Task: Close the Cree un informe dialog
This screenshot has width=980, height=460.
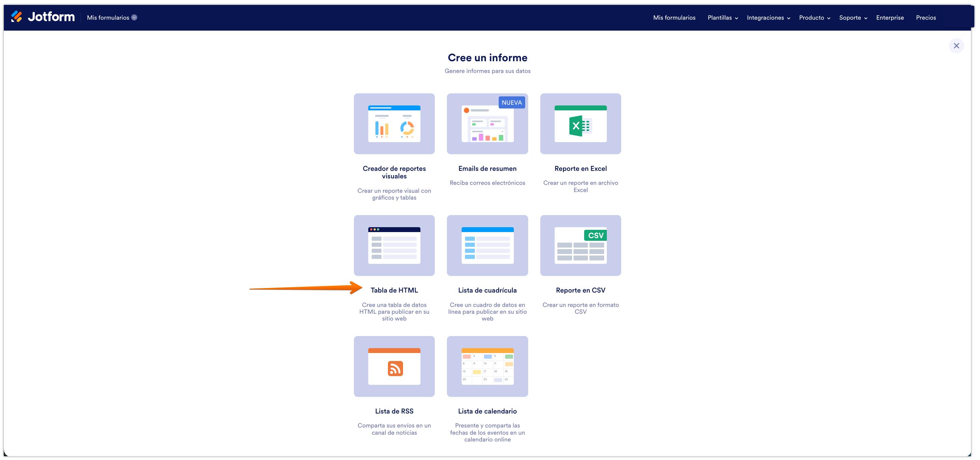Action: tap(957, 45)
